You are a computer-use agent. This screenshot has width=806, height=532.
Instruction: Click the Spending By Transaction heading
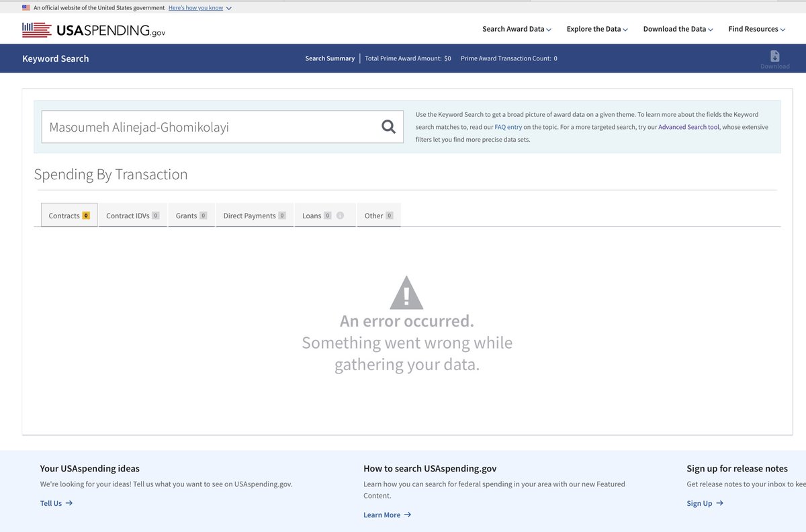tap(111, 175)
